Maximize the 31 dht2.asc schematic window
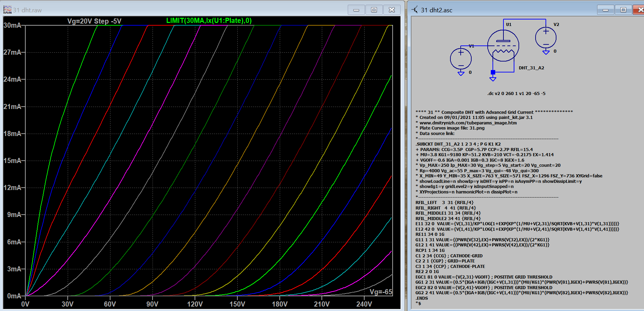The width and height of the screenshot is (644, 311). (623, 10)
